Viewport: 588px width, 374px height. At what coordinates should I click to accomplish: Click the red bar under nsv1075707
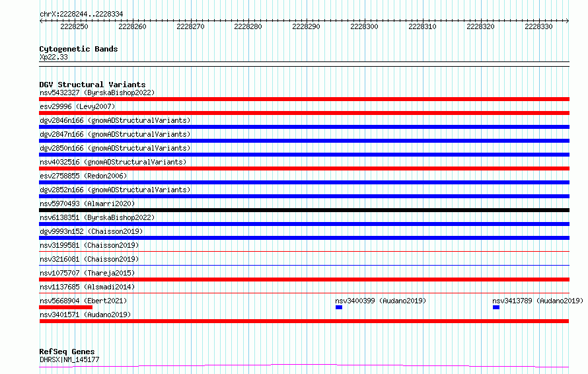coord(304,280)
